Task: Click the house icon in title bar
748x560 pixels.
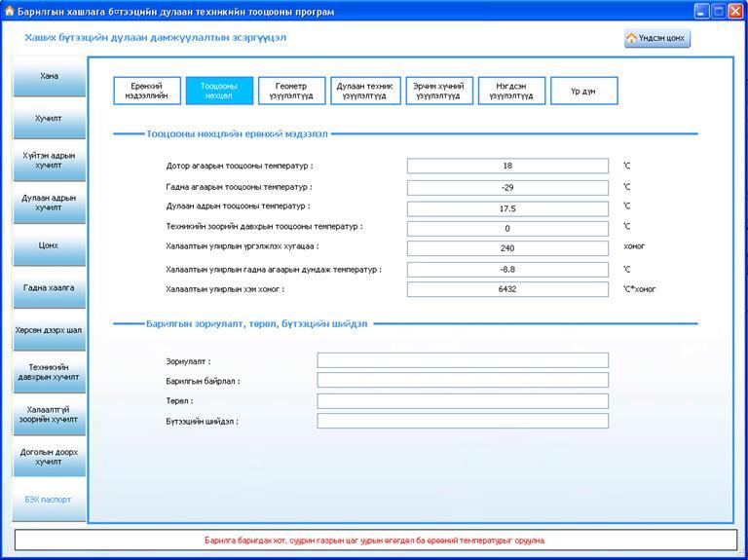Action: (8, 11)
